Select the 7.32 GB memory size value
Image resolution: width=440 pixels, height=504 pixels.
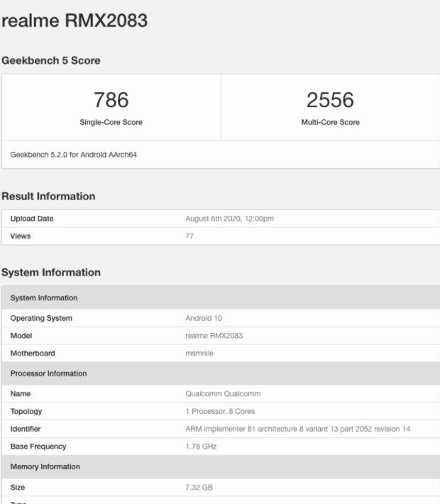[x=199, y=487]
